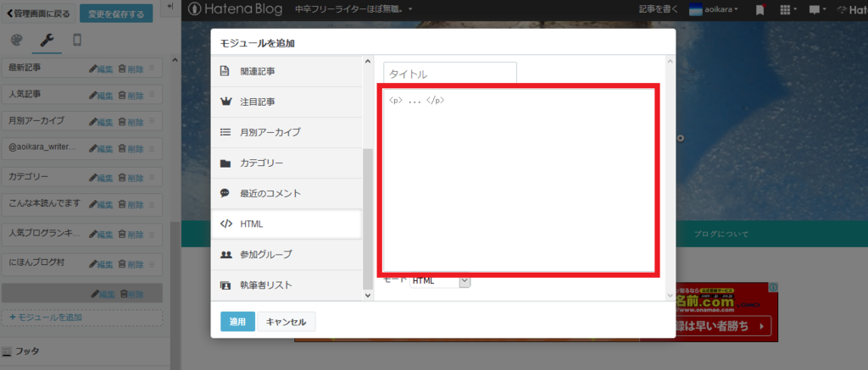Edit the こんな本読んでます module
The width and height of the screenshot is (868, 370).
point(101,204)
